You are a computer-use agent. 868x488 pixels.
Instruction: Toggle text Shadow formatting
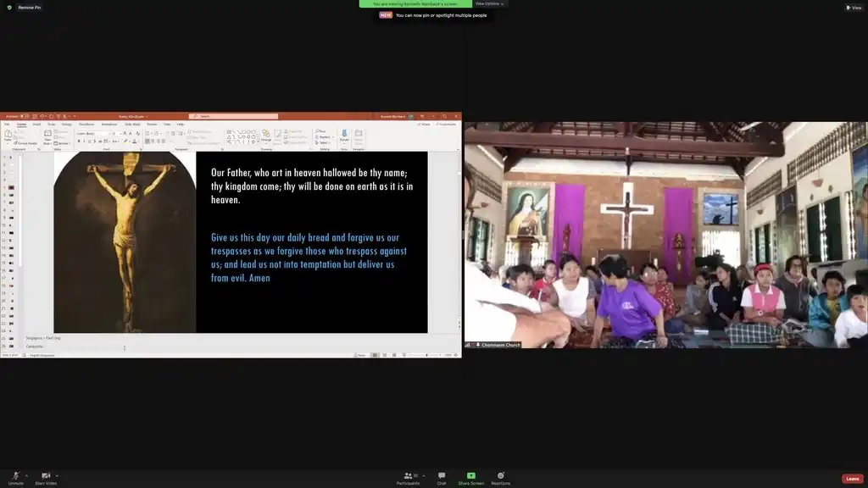coord(95,141)
